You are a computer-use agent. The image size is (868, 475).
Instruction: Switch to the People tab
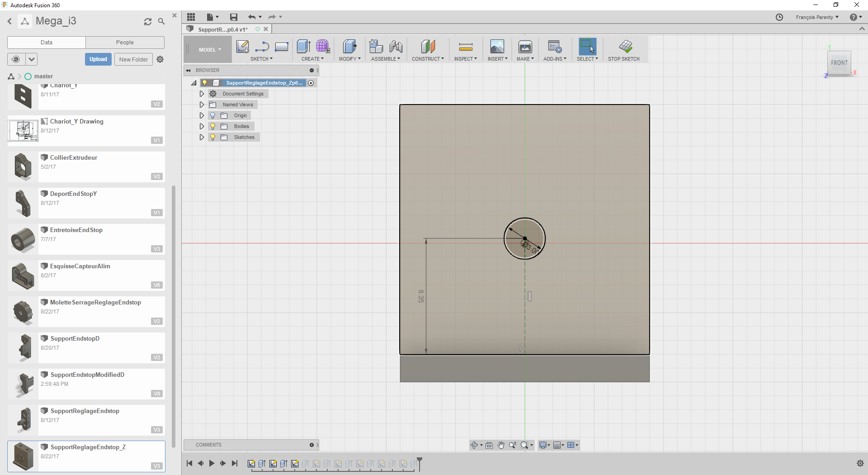(x=125, y=43)
